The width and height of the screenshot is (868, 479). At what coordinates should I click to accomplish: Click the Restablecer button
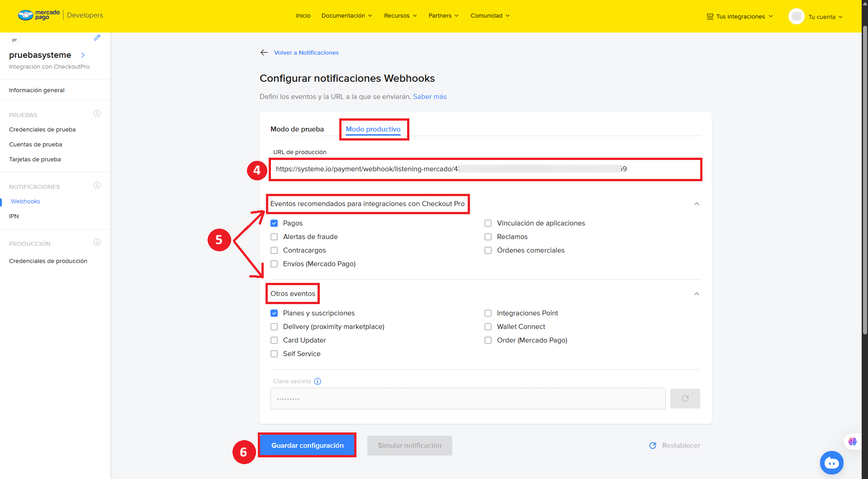[x=674, y=446]
